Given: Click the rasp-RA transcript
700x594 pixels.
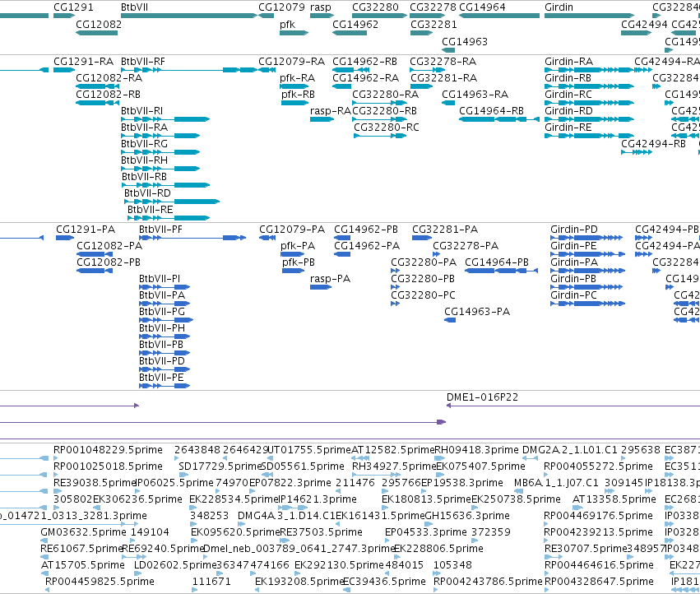Looking at the screenshot, I should click(x=322, y=119).
